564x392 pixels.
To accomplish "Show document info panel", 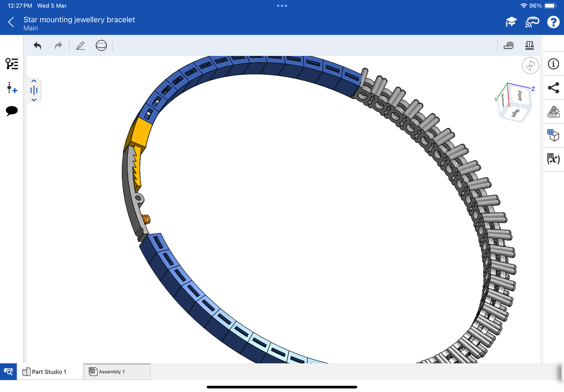I will click(553, 64).
